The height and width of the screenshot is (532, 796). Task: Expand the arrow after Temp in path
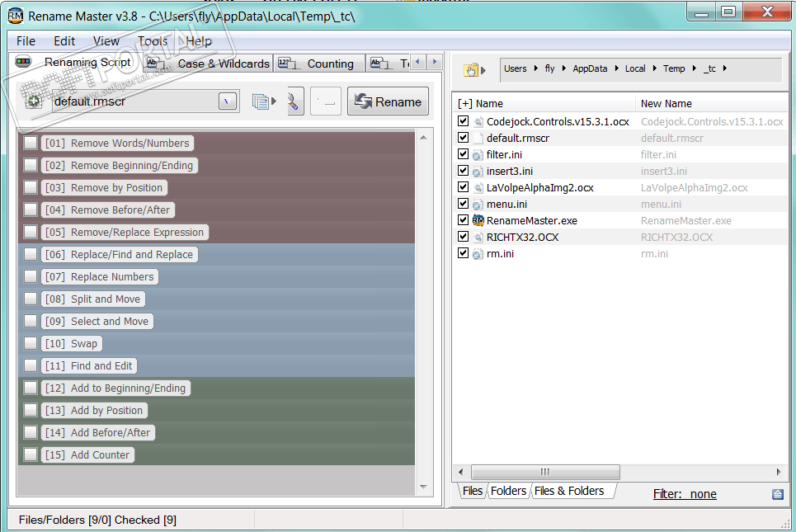point(694,68)
